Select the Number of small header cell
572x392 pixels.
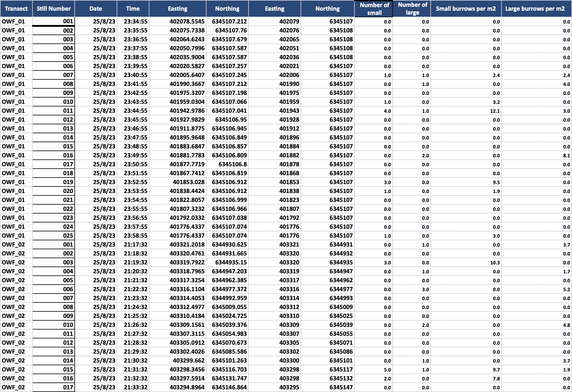pyautogui.click(x=373, y=9)
